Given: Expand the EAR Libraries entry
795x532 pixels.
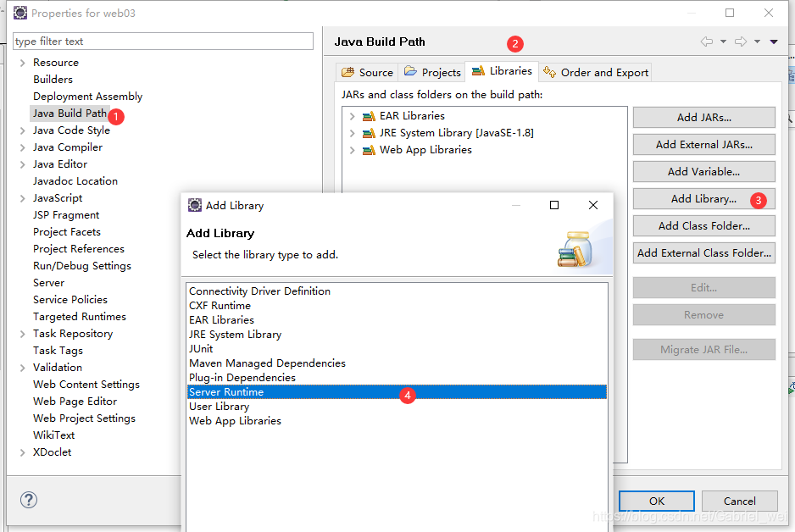Looking at the screenshot, I should click(353, 116).
